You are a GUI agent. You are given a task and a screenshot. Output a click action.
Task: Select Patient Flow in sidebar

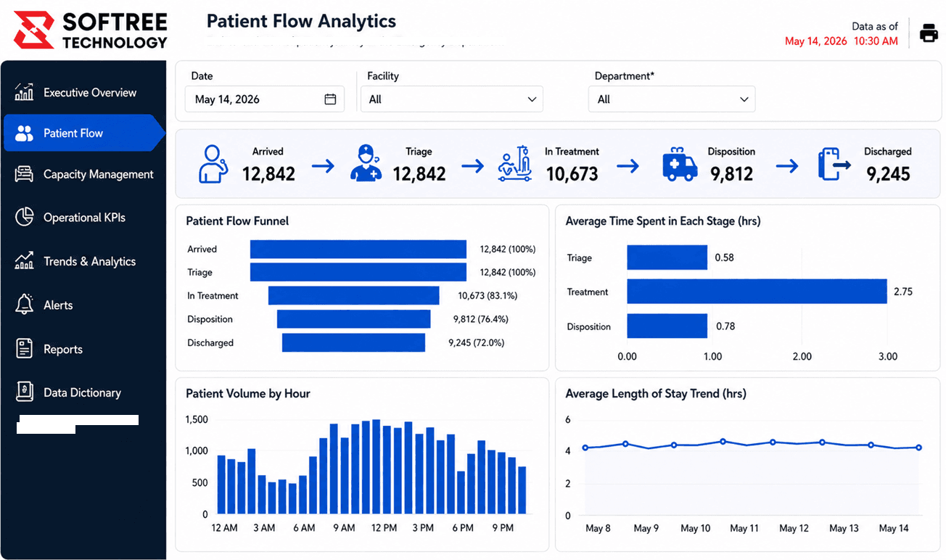[83, 133]
